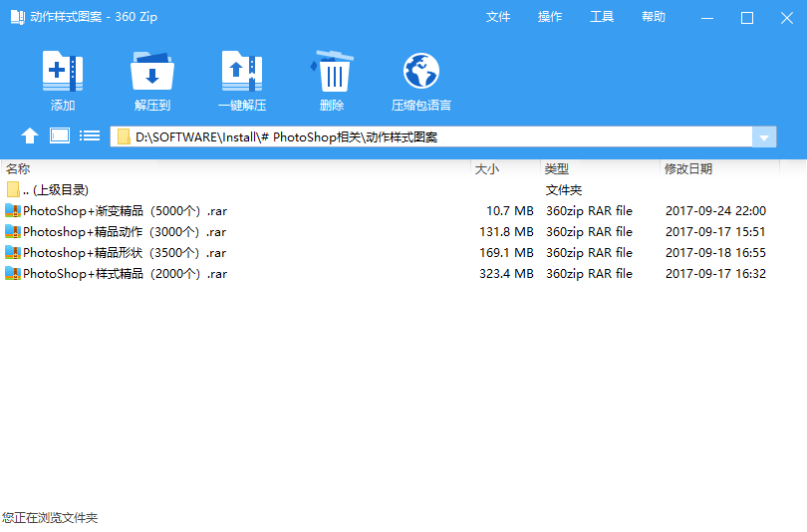Select the .. (上级目录) parent folder entry
The height and width of the screenshot is (532, 807).
tap(55, 190)
